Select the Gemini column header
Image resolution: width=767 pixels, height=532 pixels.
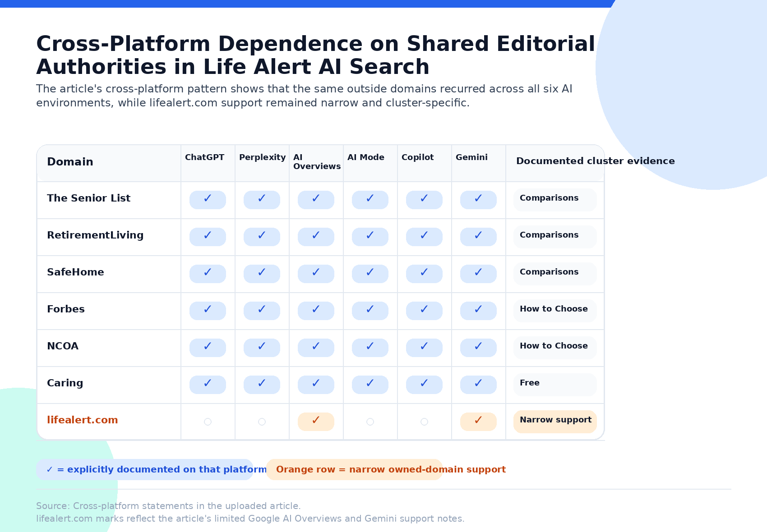[471, 157]
